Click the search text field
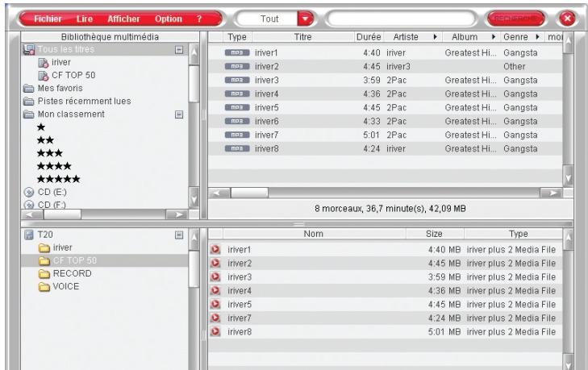The width and height of the screenshot is (588, 370). 401,19
